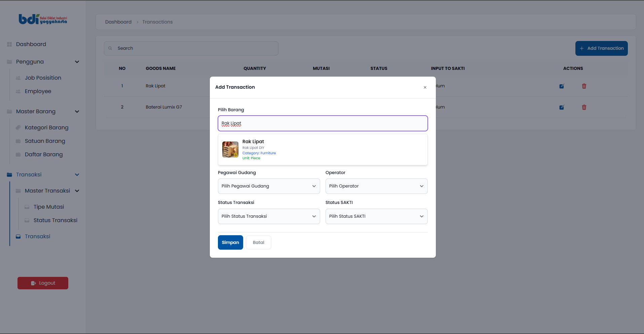Click the BDI Yogyakarta logo
The height and width of the screenshot is (334, 644).
[43, 19]
